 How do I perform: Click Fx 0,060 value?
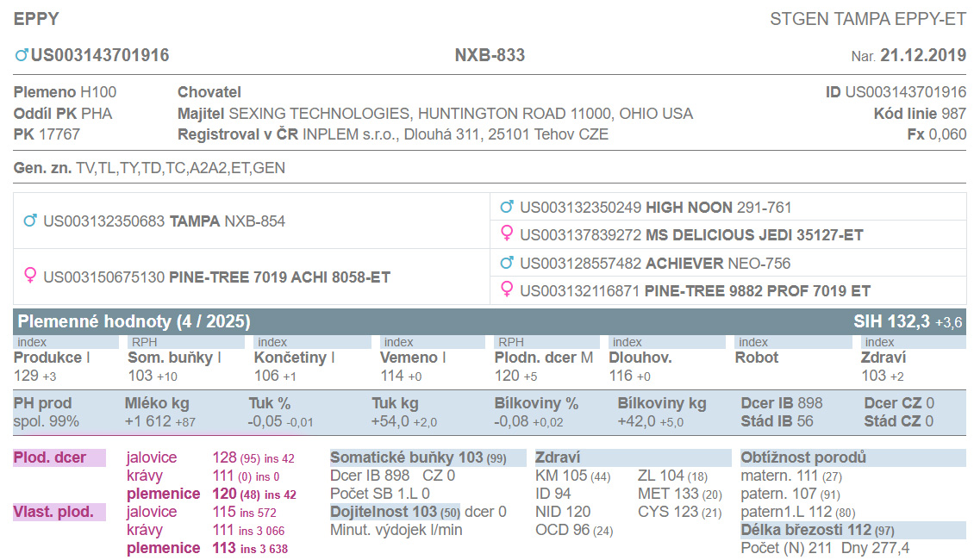pyautogui.click(x=937, y=134)
